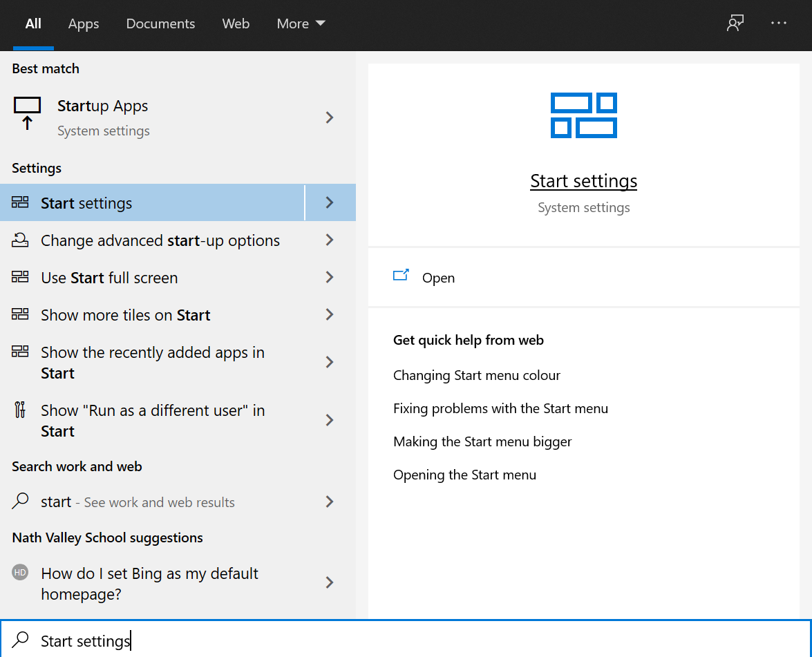Select the Web tab
Screen dimensions: 812x657
[236, 23]
